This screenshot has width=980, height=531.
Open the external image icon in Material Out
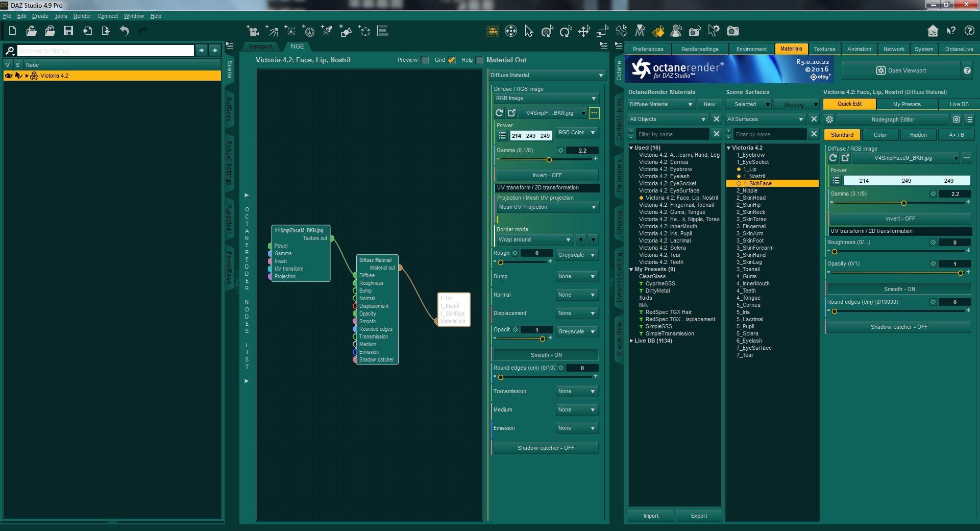coord(511,113)
